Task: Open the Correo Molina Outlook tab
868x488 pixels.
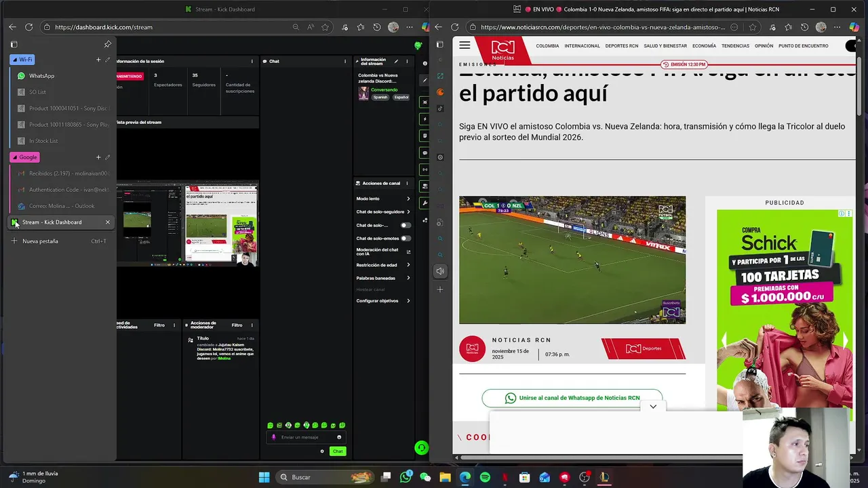Action: tap(62, 206)
